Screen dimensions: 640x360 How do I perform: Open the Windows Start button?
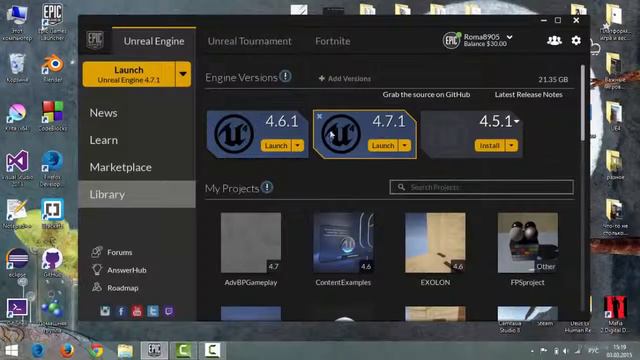(11, 351)
